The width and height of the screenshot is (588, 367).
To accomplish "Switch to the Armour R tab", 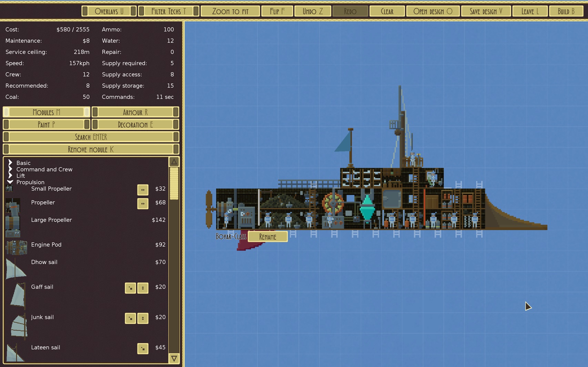I will coord(135,112).
